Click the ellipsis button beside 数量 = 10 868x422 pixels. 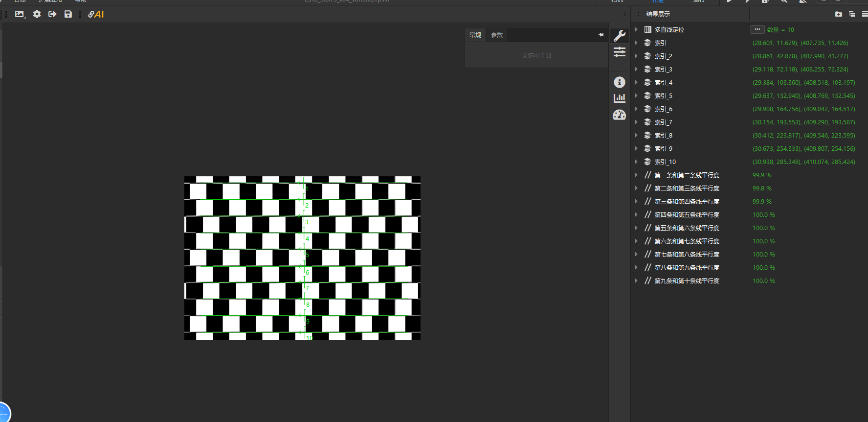[x=757, y=29]
